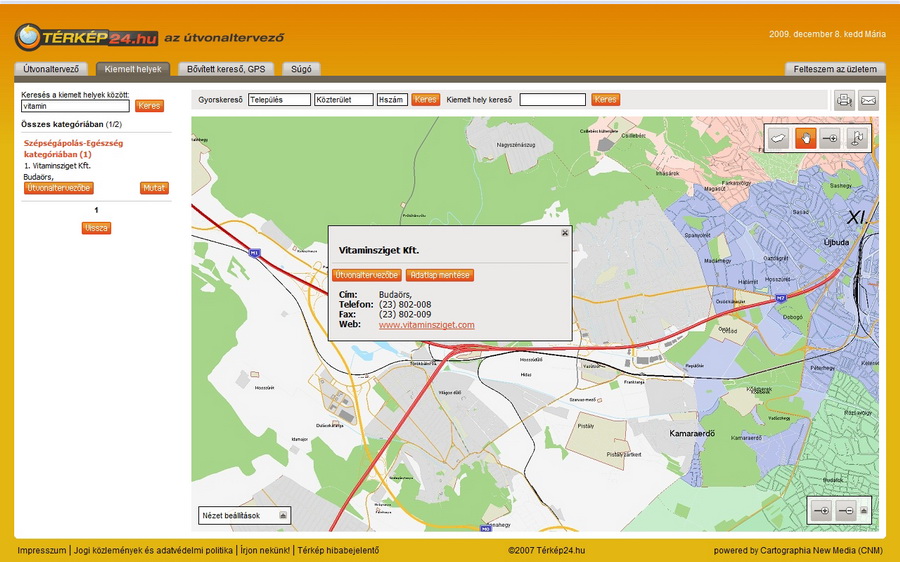Show the whole Hungary country map
Image resolution: width=900 pixels, height=562 pixels.
click(779, 138)
